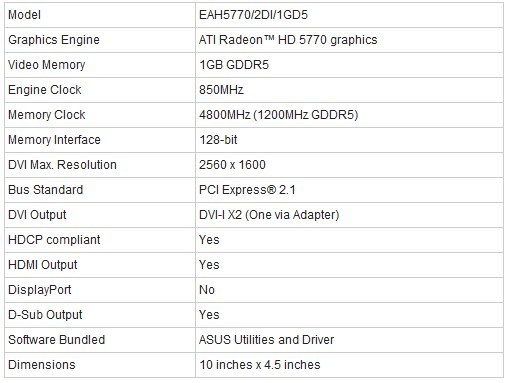Select the EAH5770/2DI/1GD5 model value
The width and height of the screenshot is (507, 383).
pyautogui.click(x=253, y=15)
